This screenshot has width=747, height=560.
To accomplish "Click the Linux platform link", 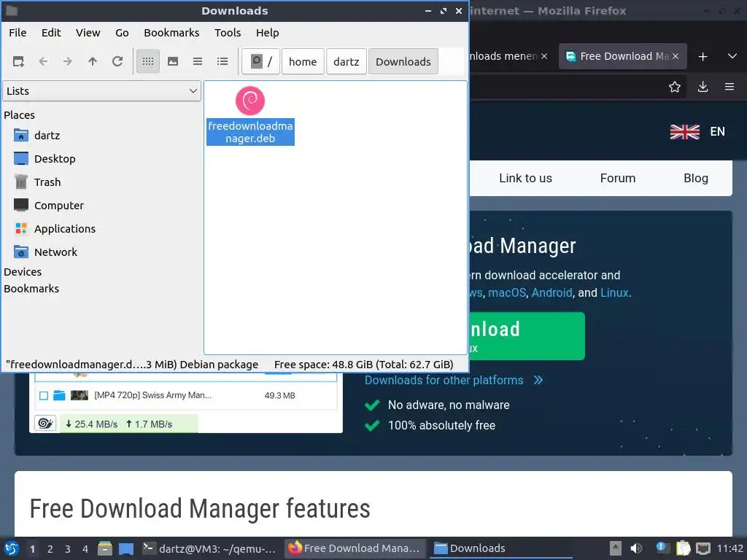I will [x=614, y=292].
